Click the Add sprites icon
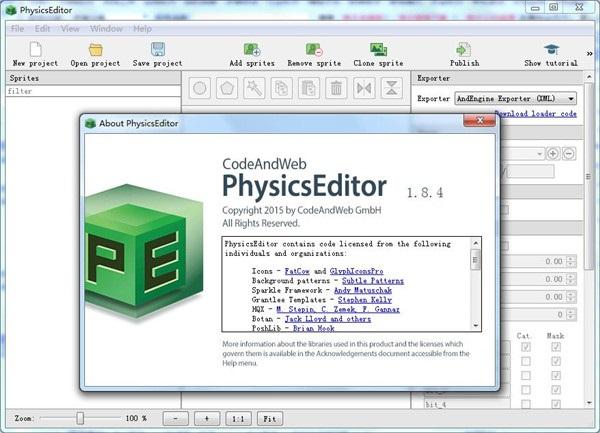This screenshot has width=600, height=433. point(251,50)
